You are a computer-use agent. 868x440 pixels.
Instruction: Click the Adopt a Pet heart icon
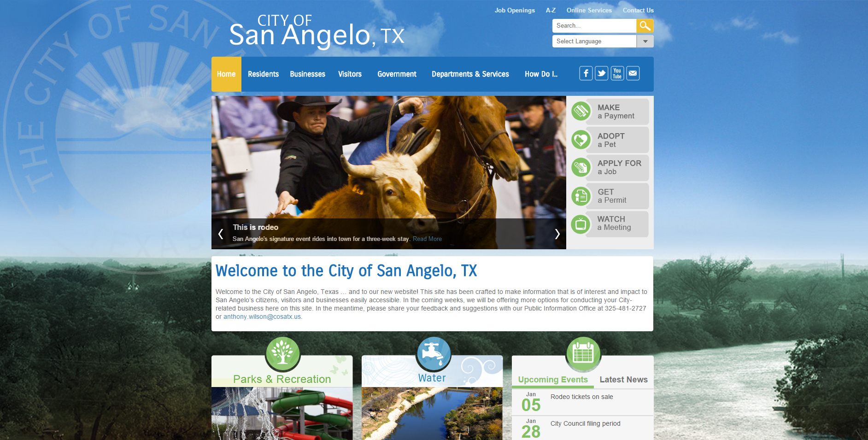(581, 140)
